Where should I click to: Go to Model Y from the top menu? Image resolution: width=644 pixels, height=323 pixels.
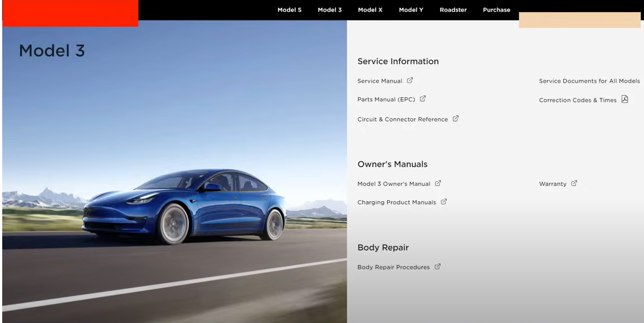411,10
